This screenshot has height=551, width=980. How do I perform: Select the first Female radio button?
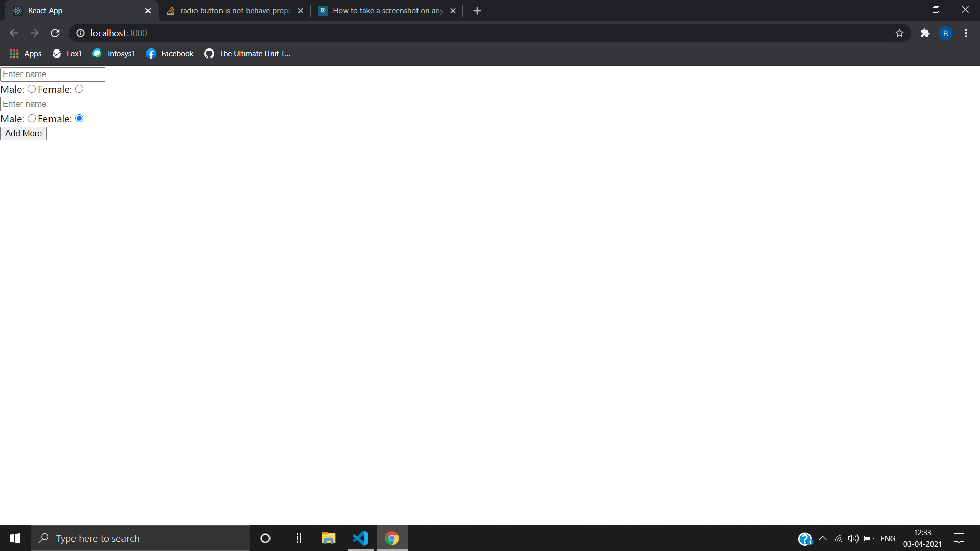pyautogui.click(x=79, y=89)
